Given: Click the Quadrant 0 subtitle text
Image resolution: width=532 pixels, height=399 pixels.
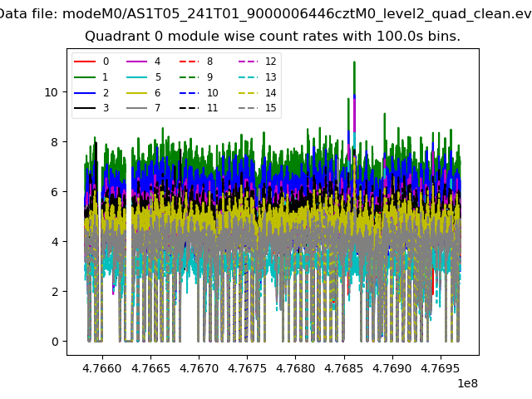Looking at the screenshot, I should 273,36.
